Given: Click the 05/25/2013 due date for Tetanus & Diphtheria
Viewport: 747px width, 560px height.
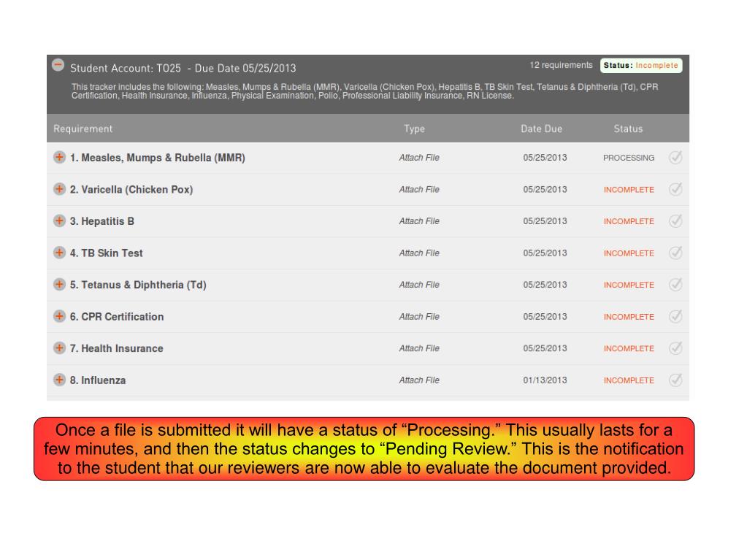Looking at the screenshot, I should point(545,285).
